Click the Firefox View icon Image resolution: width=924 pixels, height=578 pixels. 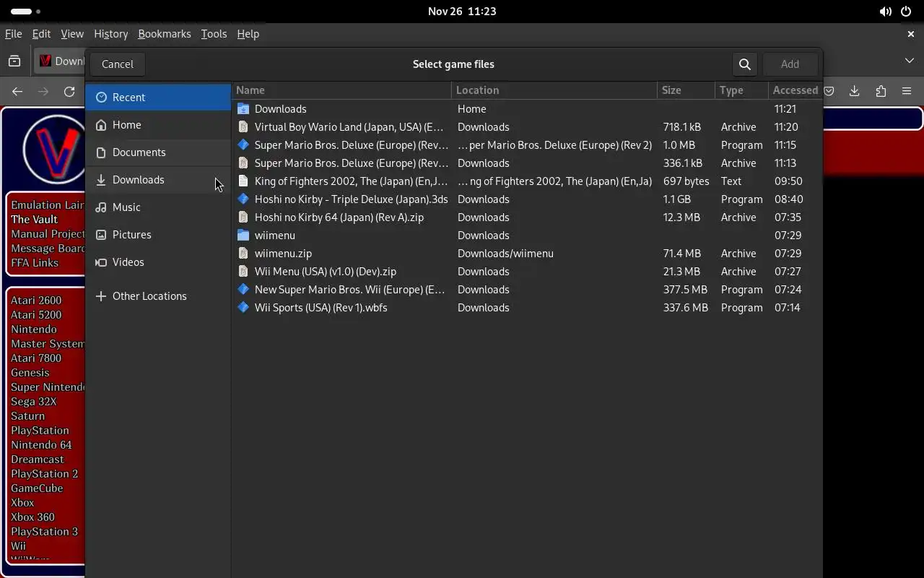pos(14,61)
